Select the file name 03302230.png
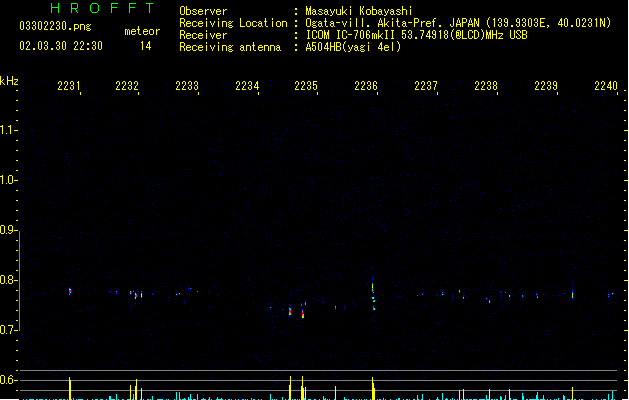The width and height of the screenshot is (629, 400). pyautogui.click(x=55, y=26)
